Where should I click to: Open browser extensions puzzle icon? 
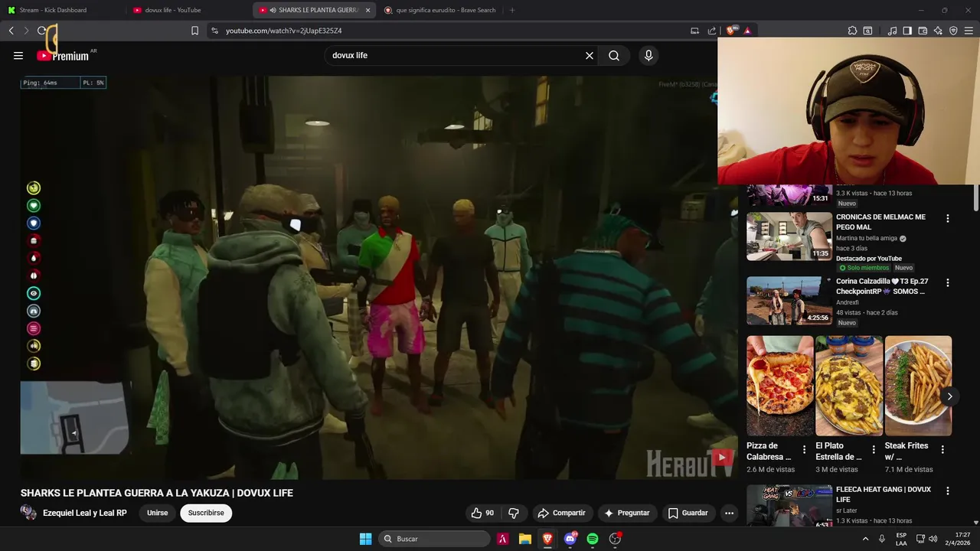tap(852, 31)
